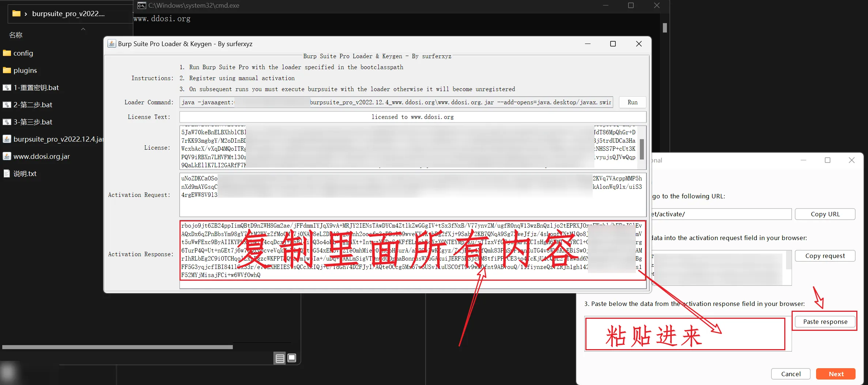Screen dimensions: 868x385
Task: Select the plugins folder name text
Action: pos(25,70)
